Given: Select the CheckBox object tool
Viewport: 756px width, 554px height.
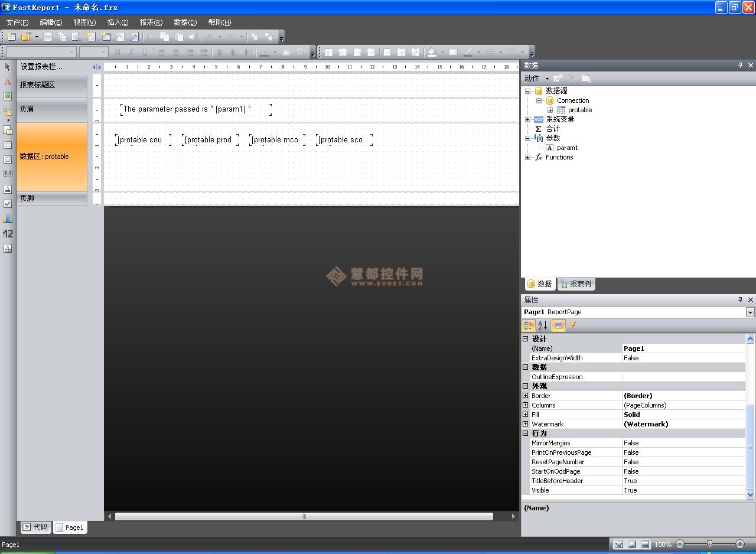Looking at the screenshot, I should click(x=8, y=204).
